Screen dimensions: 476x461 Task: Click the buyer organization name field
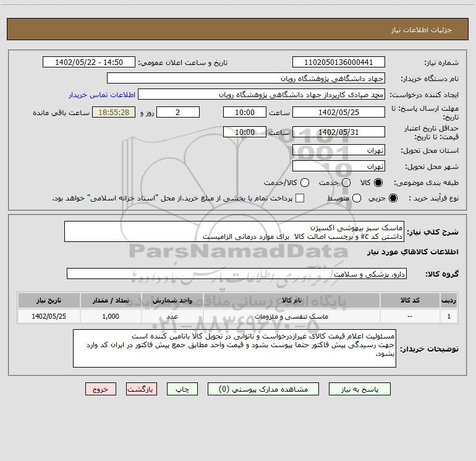point(246,78)
